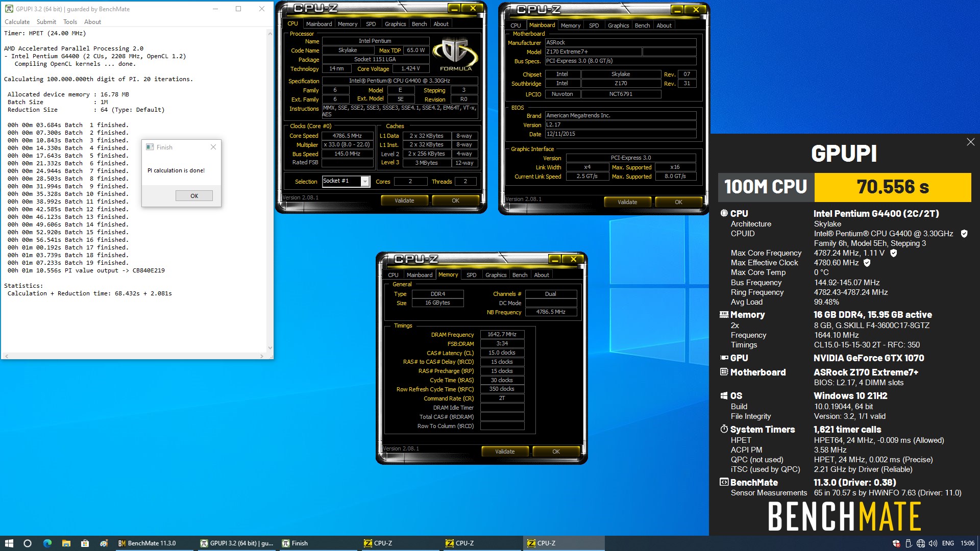Screen dimensions: 980x551
Task: Switch to Memory tab in CPU-Z processor window
Action: tap(348, 24)
